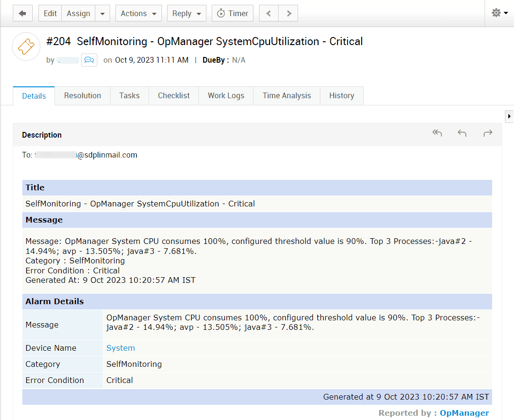
Task: Go to the previous request
Action: (269, 13)
